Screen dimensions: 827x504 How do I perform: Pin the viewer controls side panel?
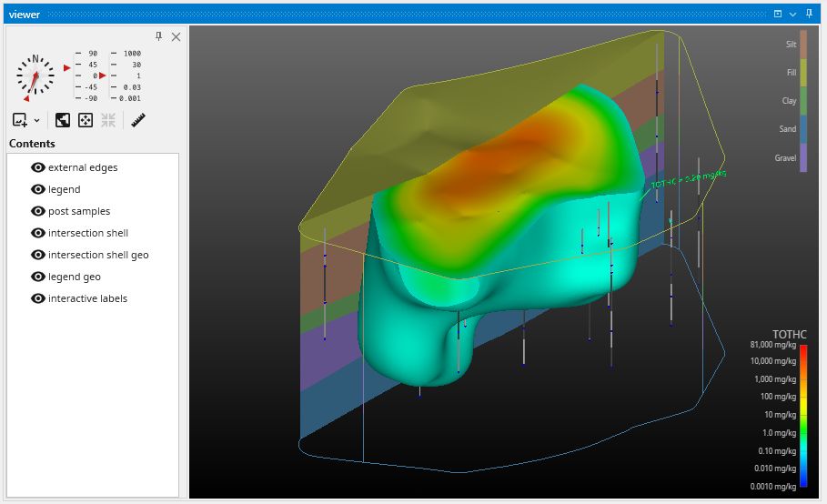[159, 36]
